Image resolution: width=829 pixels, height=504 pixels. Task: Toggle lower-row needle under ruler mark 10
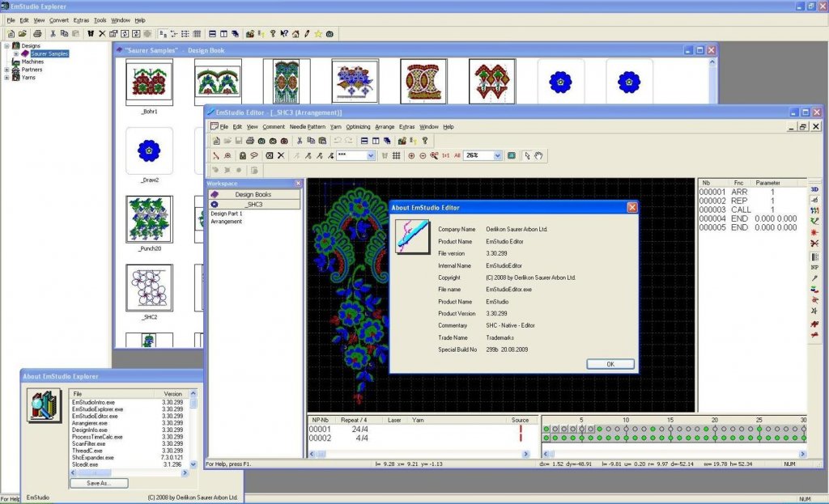pos(626,438)
